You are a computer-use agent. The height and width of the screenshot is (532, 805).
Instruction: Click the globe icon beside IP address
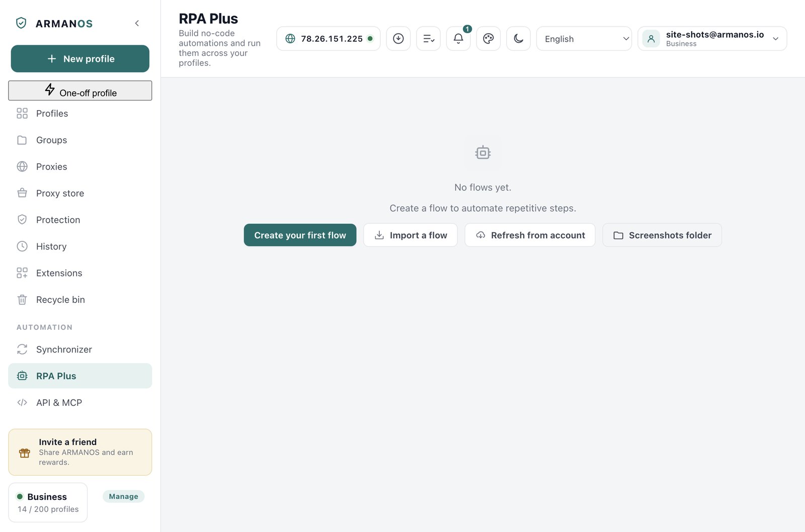tap(290, 39)
